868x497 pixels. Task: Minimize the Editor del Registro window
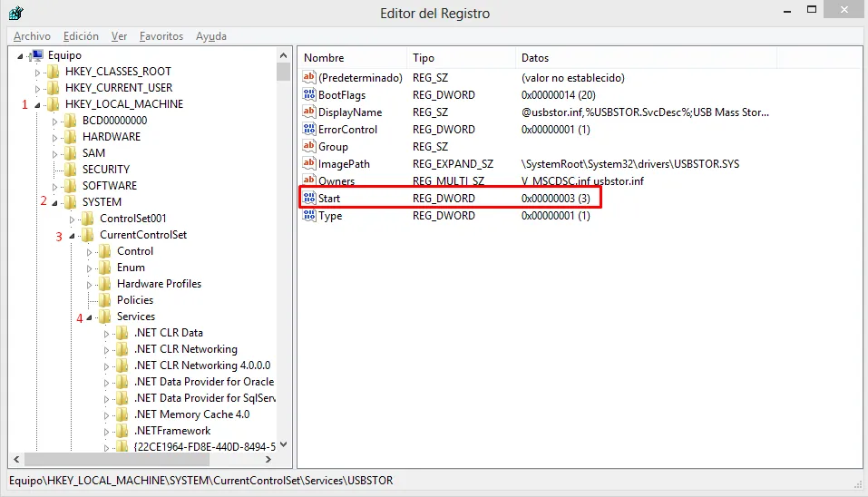(787, 11)
